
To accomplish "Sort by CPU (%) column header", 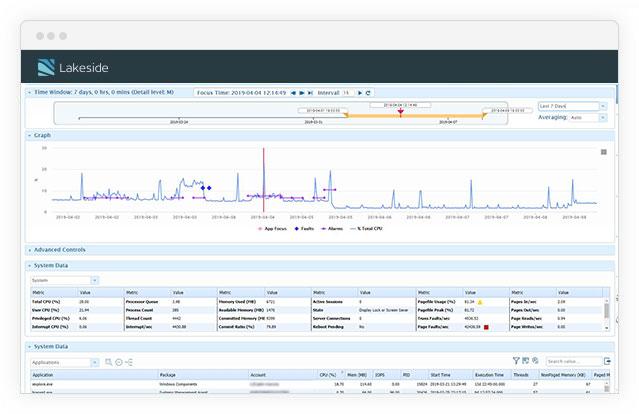I will coord(331,375).
